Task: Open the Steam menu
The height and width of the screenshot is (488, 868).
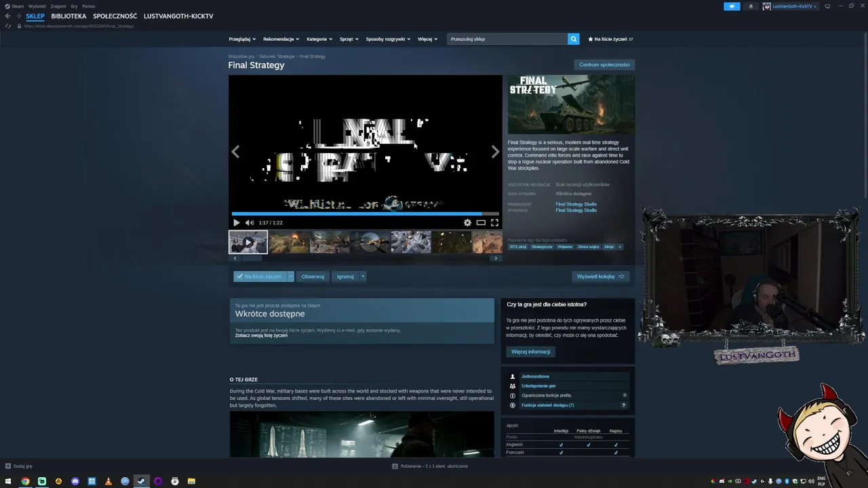Action: [18, 6]
